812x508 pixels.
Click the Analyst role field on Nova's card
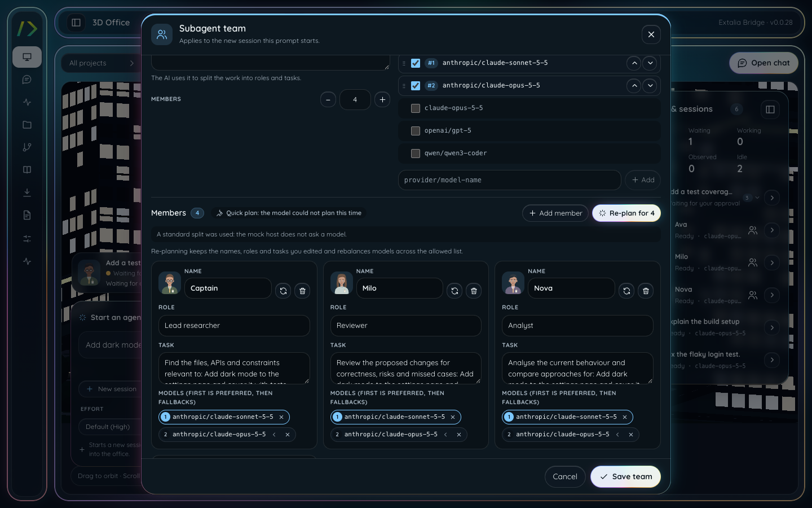click(x=577, y=326)
